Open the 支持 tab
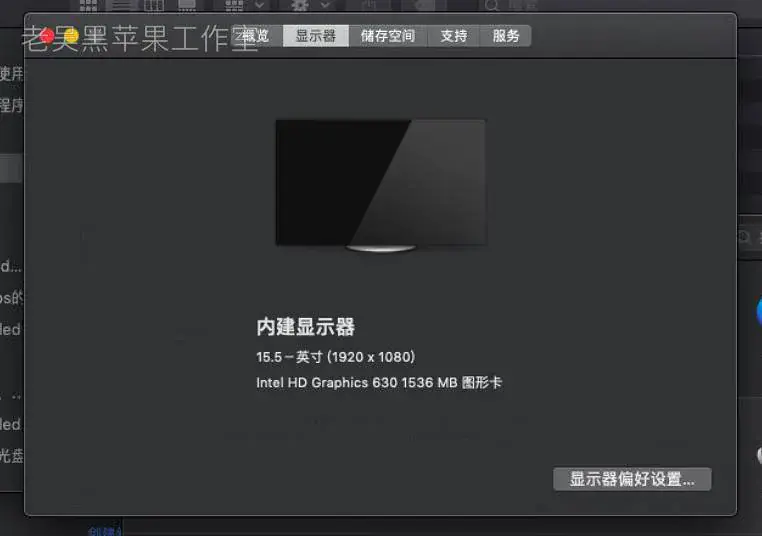762x536 pixels. 453,36
